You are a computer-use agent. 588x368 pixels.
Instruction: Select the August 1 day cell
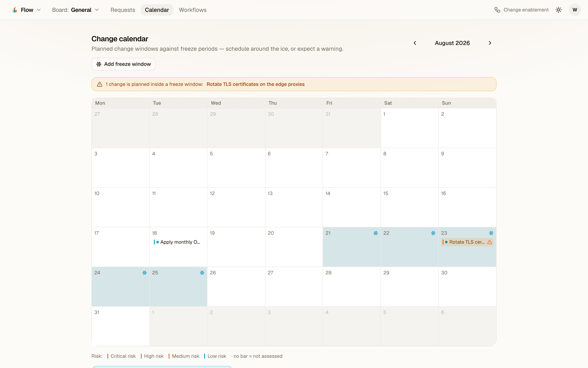(409, 128)
